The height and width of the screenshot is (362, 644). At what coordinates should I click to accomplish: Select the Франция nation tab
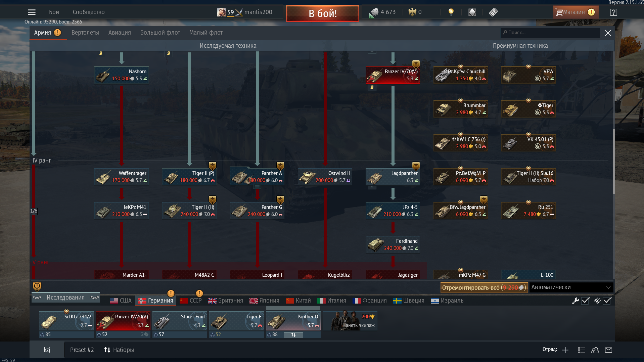pyautogui.click(x=369, y=301)
